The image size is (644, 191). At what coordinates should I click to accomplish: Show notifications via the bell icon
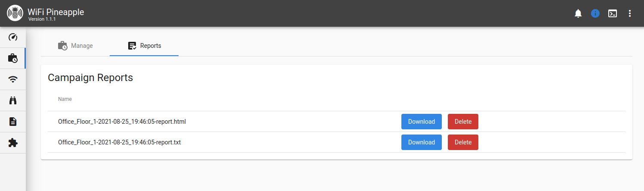coord(578,13)
